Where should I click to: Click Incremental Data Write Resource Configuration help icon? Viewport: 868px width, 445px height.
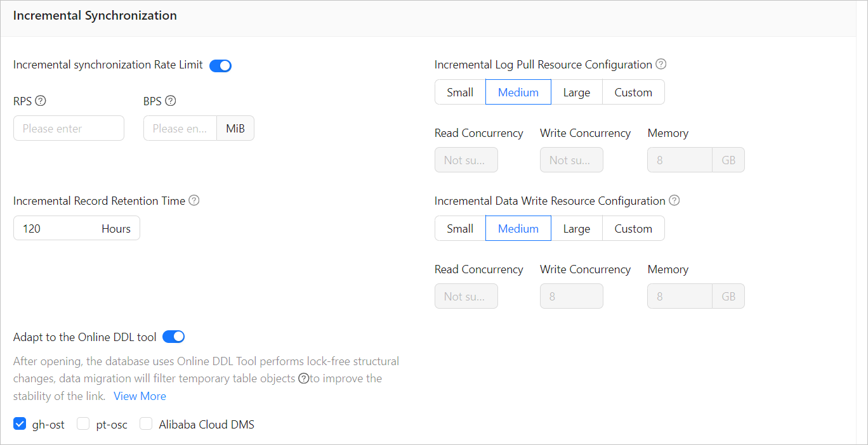pos(674,200)
